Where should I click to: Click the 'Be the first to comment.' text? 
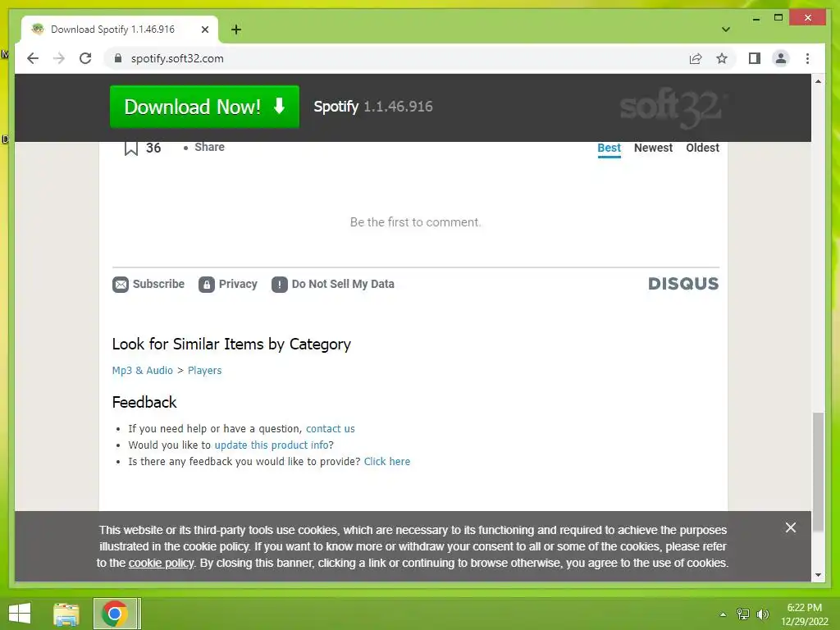pyautogui.click(x=415, y=222)
